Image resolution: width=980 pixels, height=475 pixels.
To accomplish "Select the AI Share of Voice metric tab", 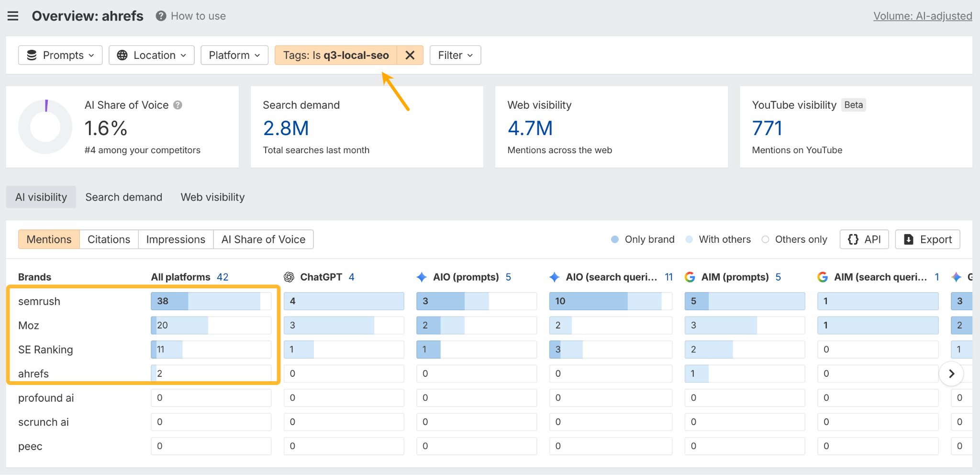I will click(263, 239).
